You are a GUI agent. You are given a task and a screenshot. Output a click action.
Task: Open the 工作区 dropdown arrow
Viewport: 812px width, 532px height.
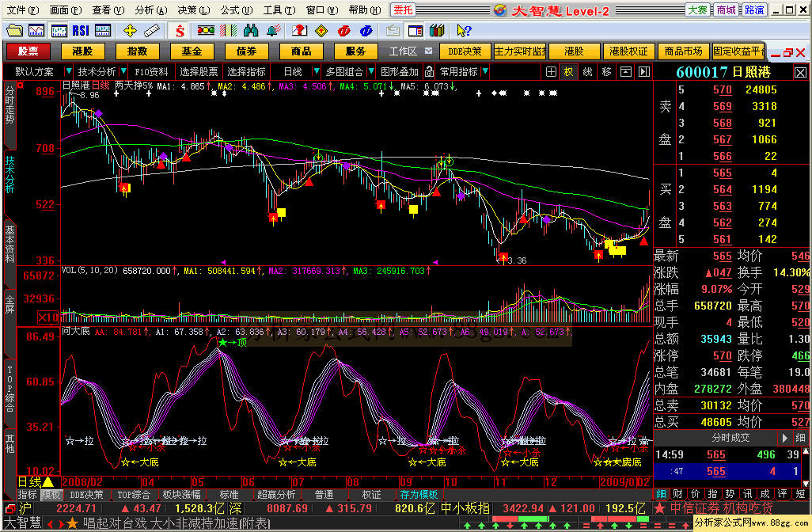(428, 51)
